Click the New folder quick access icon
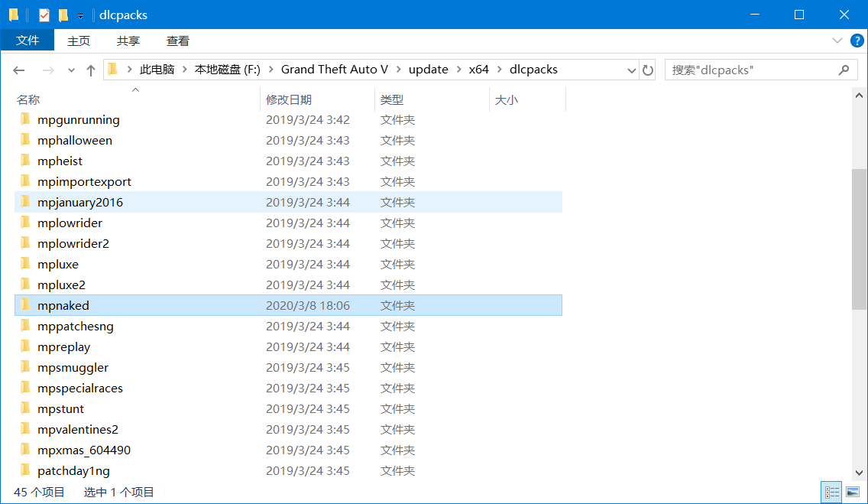This screenshot has height=504, width=868. 63,15
